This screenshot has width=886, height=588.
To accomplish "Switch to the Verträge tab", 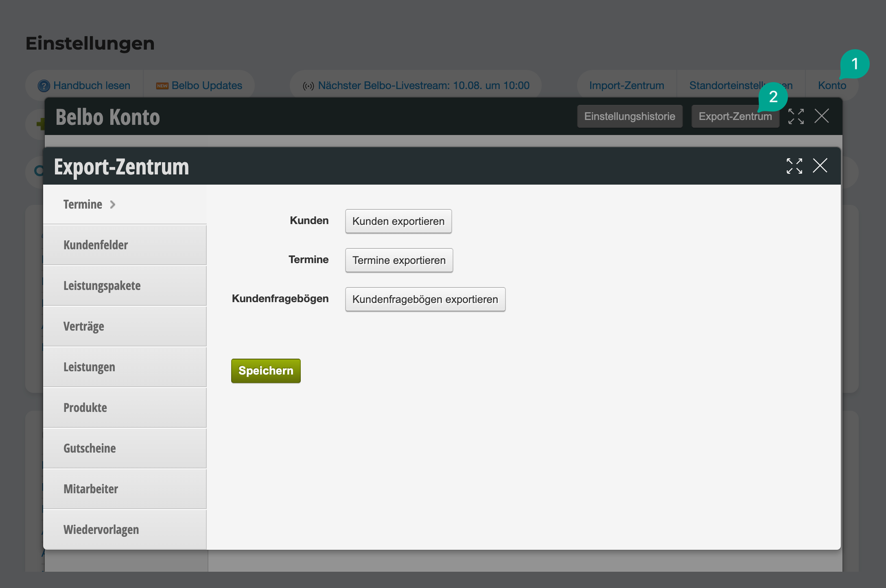I will pos(125,327).
